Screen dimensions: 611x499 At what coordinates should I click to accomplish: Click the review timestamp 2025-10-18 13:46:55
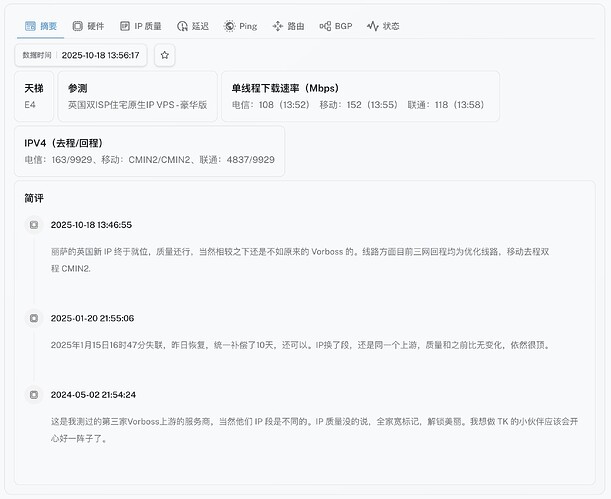[91, 225]
